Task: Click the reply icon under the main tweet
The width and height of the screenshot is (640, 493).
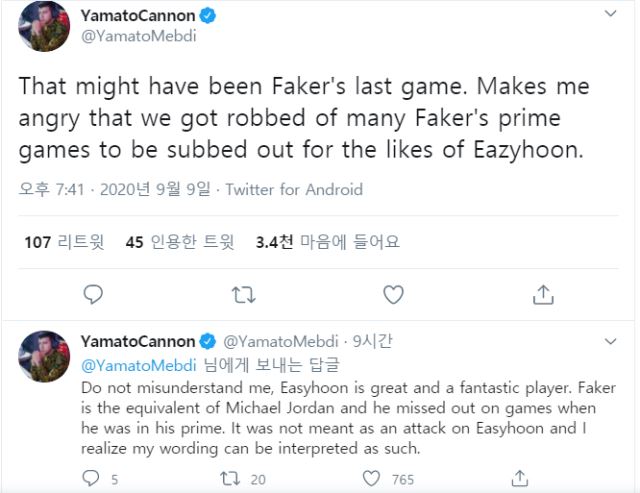Action: (93, 294)
